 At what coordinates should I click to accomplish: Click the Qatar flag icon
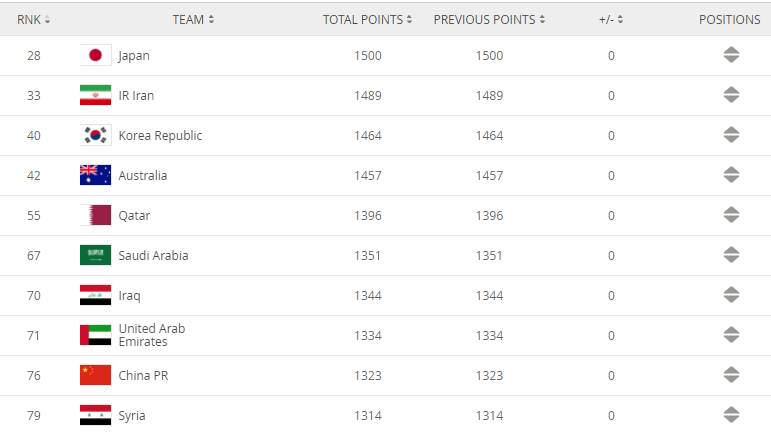(x=95, y=216)
